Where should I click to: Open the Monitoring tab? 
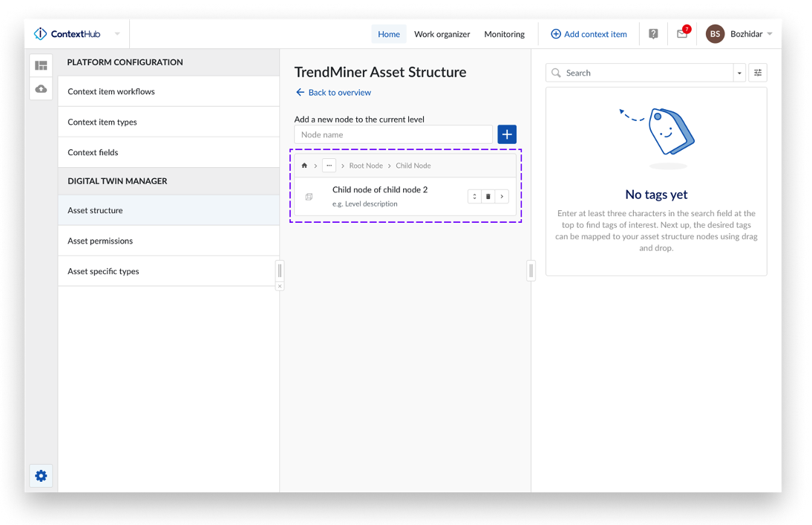(504, 34)
